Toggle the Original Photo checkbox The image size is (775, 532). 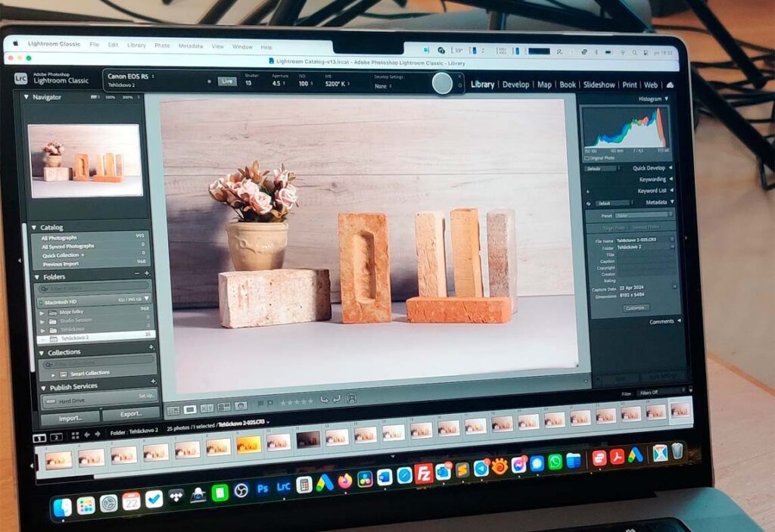(587, 158)
